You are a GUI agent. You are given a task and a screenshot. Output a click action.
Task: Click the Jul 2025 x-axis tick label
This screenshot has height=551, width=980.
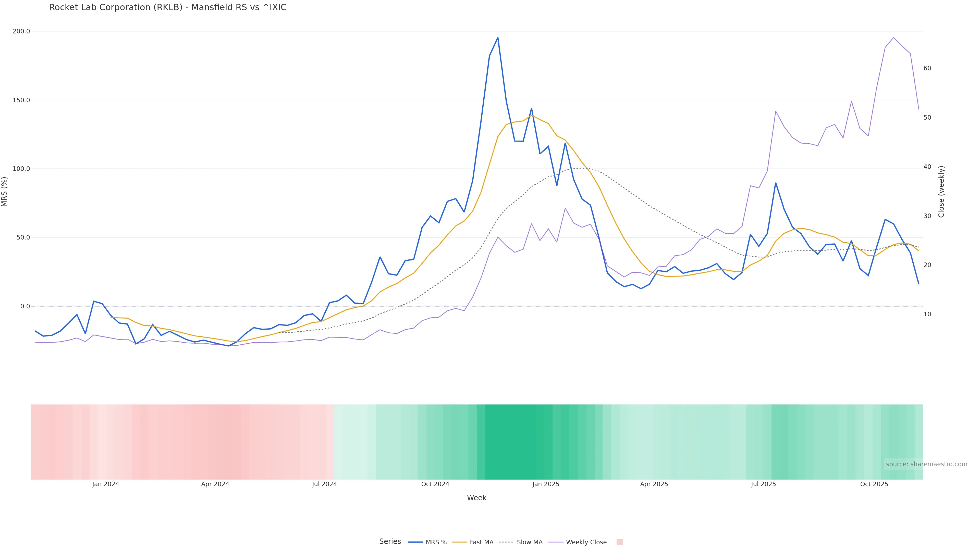click(763, 484)
